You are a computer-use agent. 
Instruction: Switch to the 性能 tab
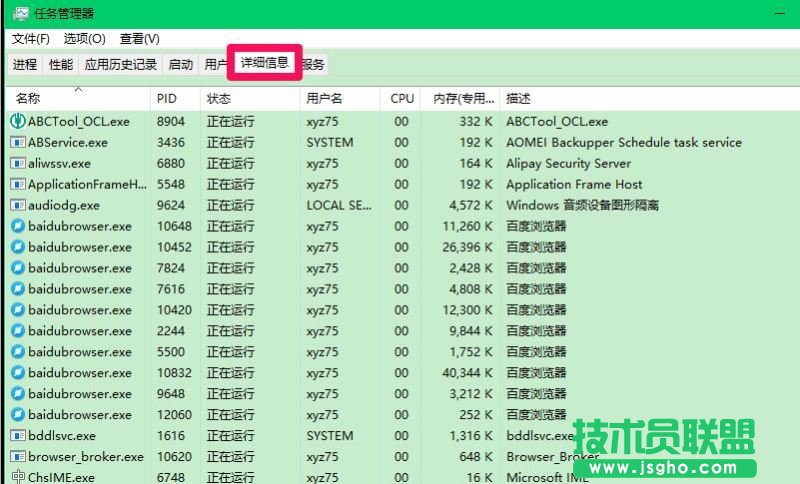pyautogui.click(x=61, y=65)
